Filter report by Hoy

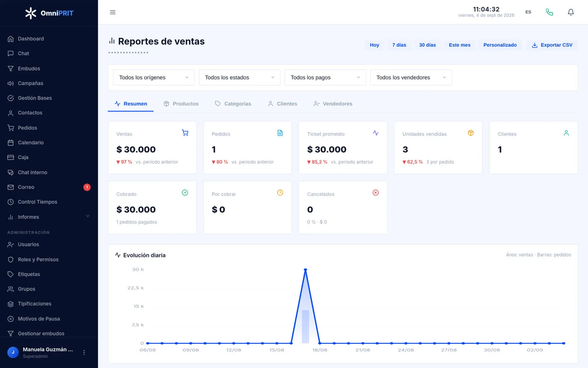pos(375,45)
